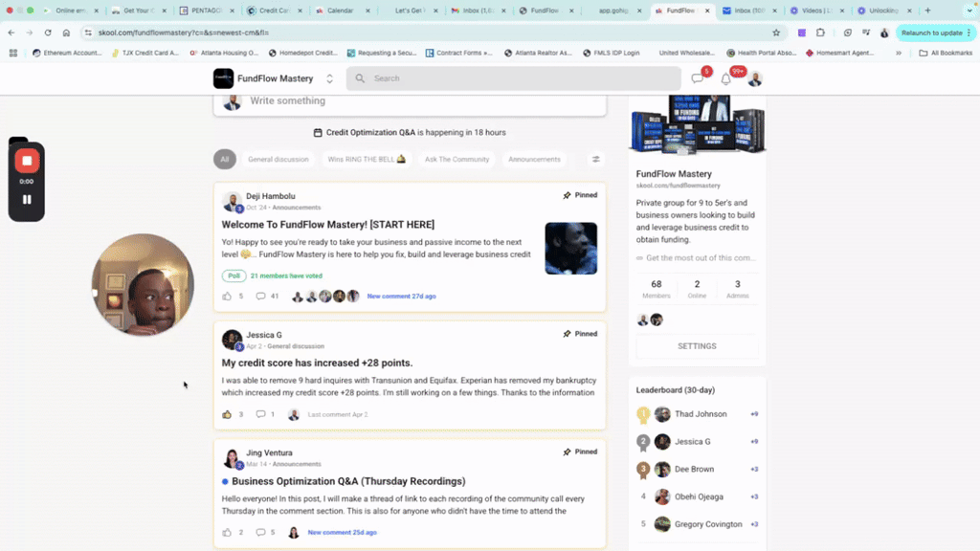Image resolution: width=980 pixels, height=551 pixels.
Task: Open the All Bookmarks folder
Action: coord(946,54)
